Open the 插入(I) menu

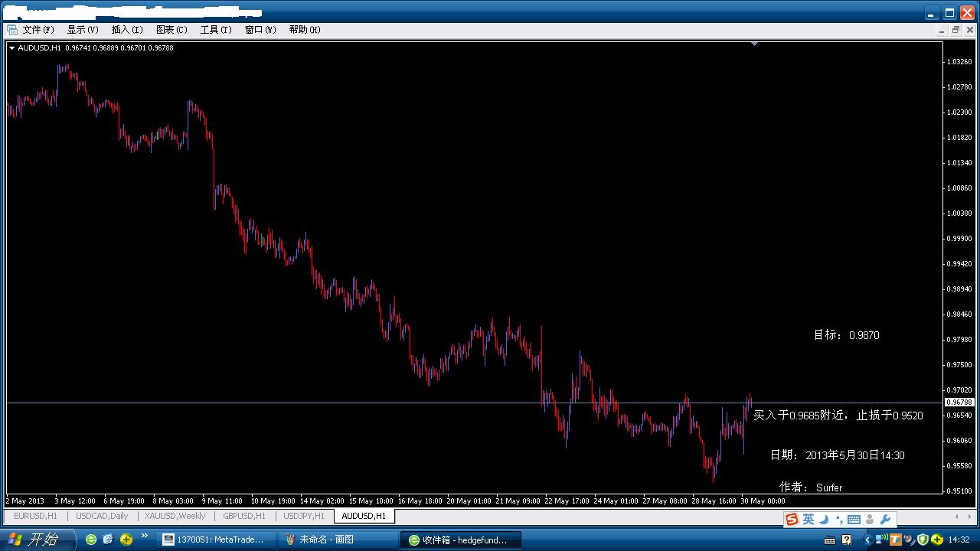pyautogui.click(x=127, y=30)
